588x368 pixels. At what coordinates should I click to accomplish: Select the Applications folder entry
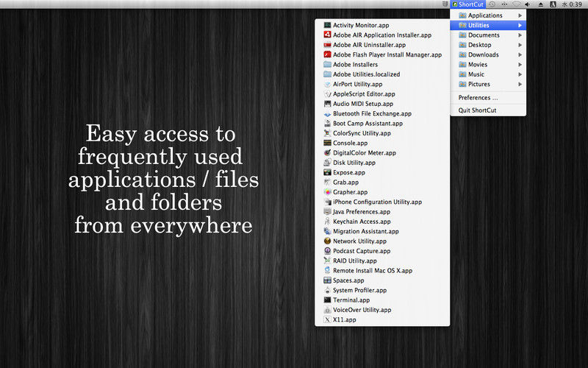(x=488, y=15)
